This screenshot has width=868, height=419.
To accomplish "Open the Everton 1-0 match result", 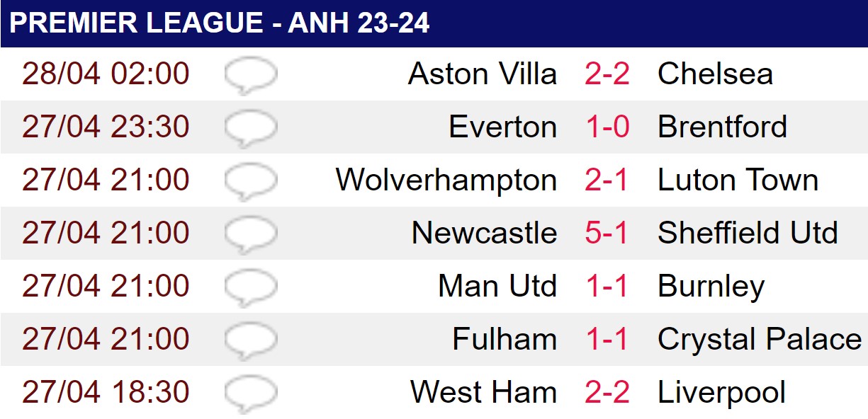I will pos(607,127).
